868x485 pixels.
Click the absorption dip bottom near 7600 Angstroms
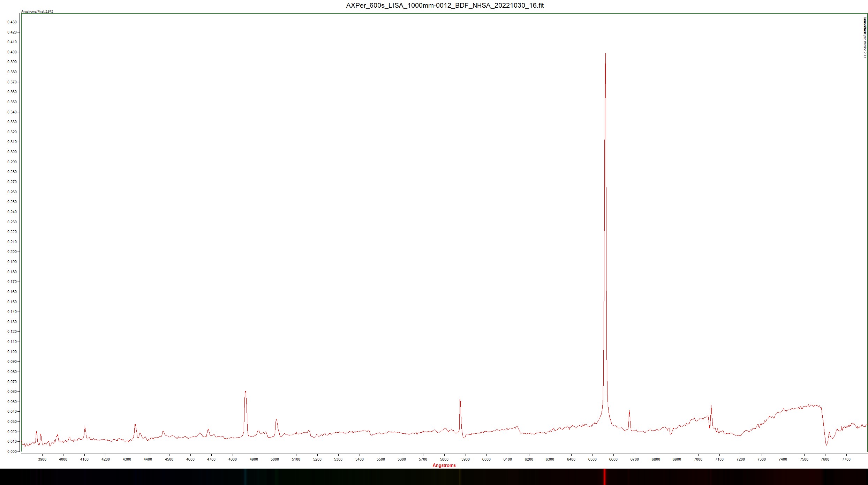[826, 445]
